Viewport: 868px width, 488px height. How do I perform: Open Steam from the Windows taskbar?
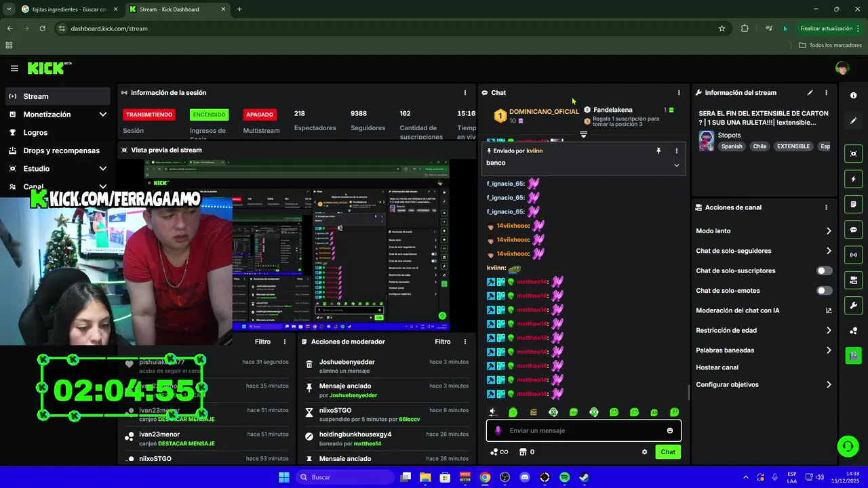[x=584, y=477]
